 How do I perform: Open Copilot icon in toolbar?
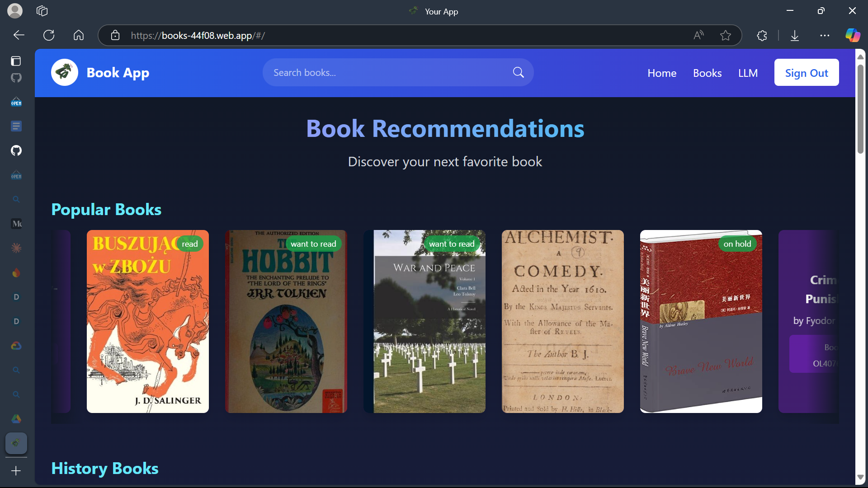[853, 35]
